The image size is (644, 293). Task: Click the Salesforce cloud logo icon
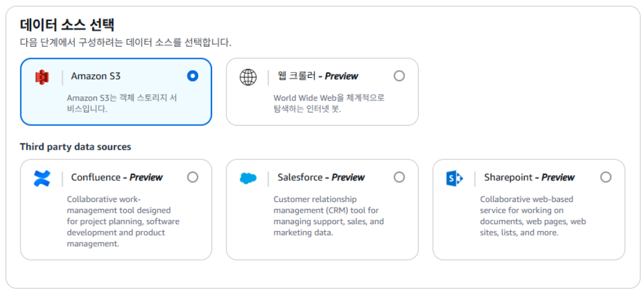[x=248, y=178]
